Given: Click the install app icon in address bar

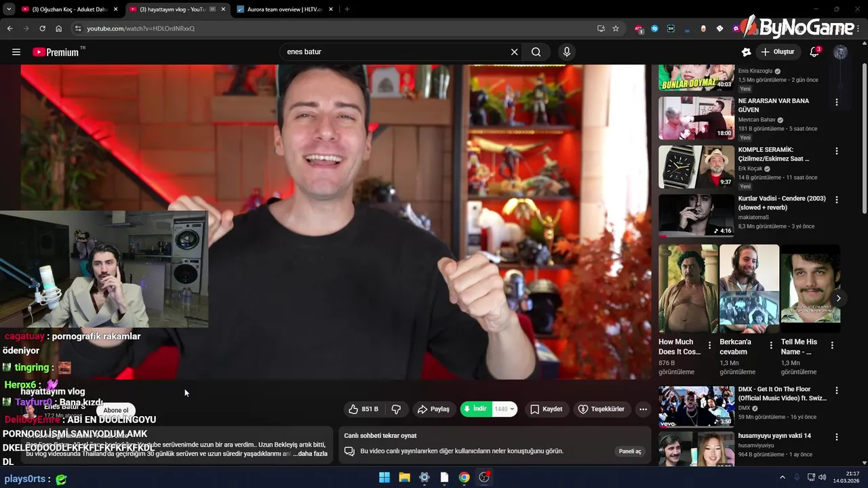Looking at the screenshot, I should (x=601, y=28).
